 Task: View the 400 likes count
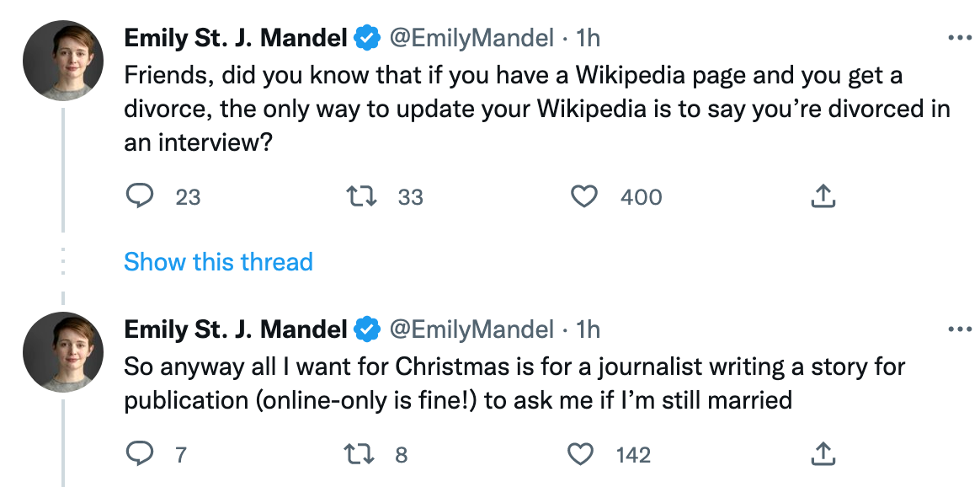(641, 196)
